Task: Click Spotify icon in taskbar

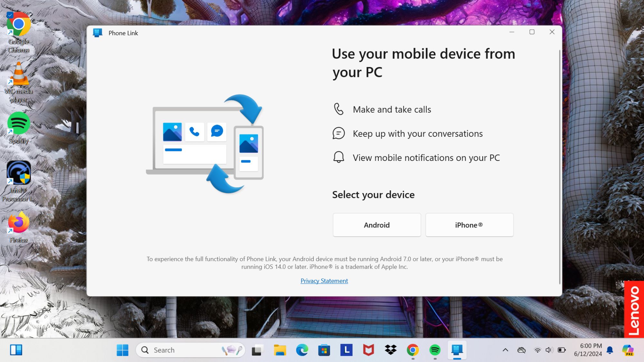Action: point(435,350)
